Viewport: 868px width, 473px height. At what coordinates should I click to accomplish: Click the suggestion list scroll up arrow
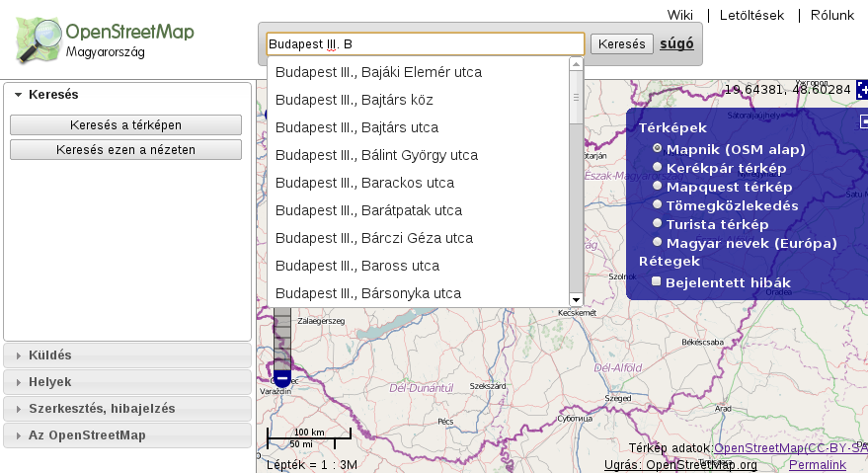click(x=577, y=64)
